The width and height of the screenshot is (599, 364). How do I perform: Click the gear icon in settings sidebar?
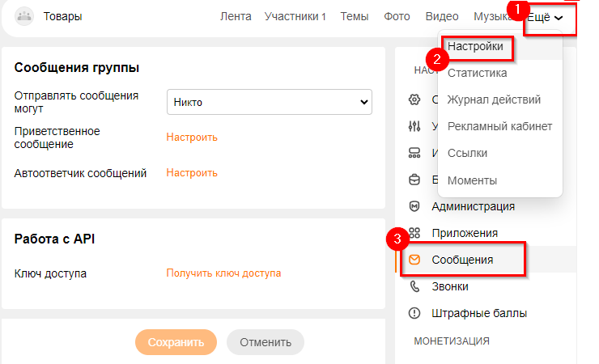tap(415, 99)
